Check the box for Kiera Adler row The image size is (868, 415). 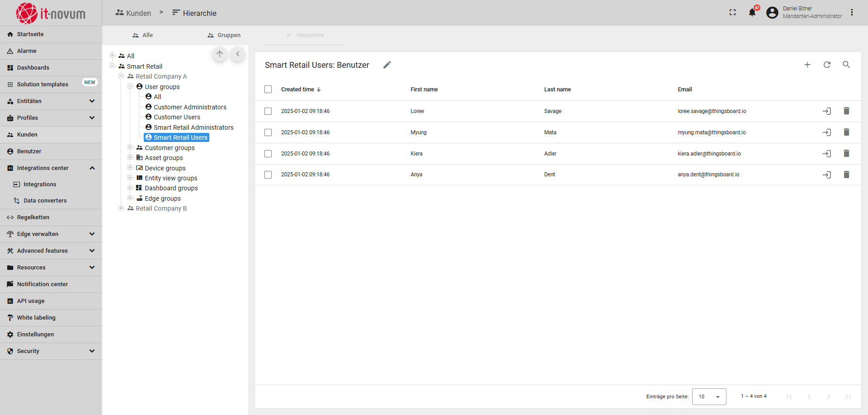point(268,154)
